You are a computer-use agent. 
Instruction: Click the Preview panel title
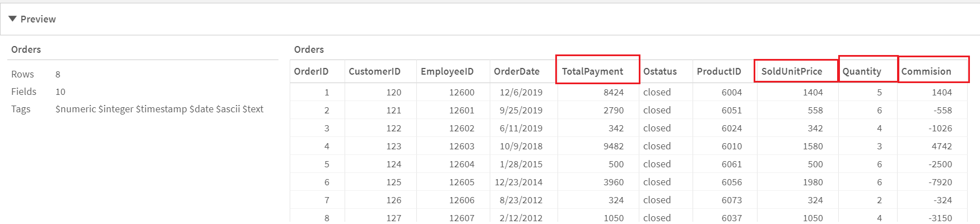tap(38, 19)
